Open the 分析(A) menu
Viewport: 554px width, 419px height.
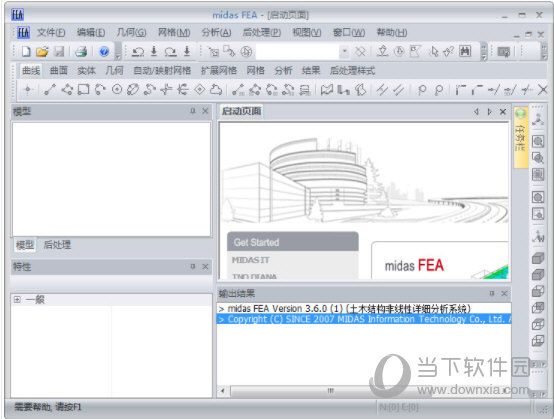216,33
